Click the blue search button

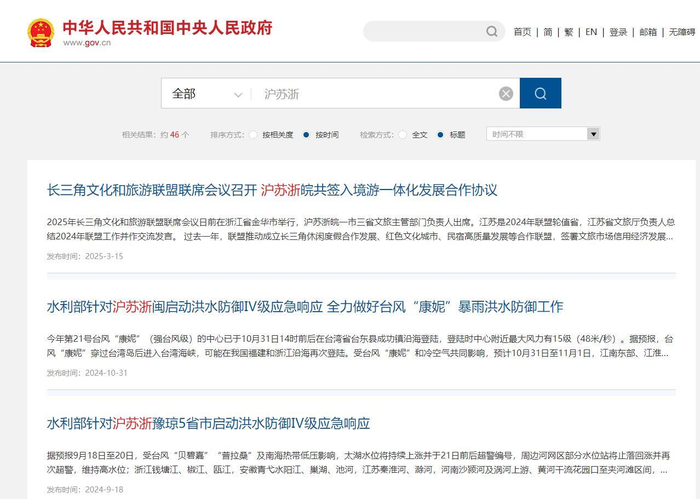point(541,93)
